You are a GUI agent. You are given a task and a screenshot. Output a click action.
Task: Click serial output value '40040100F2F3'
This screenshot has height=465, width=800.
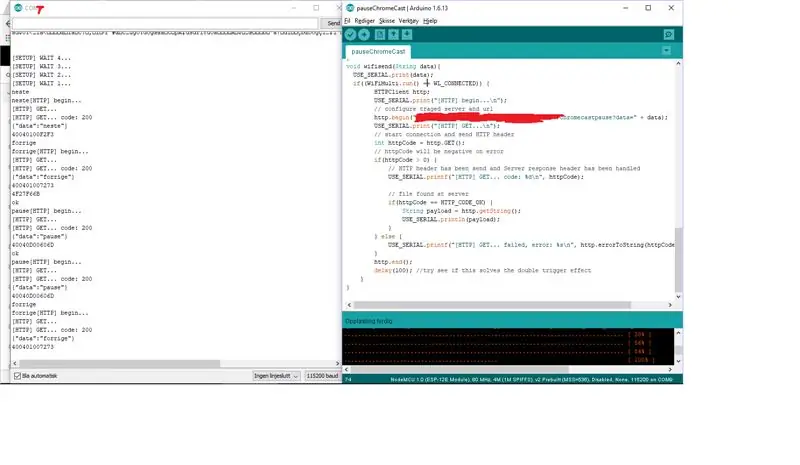point(33,134)
